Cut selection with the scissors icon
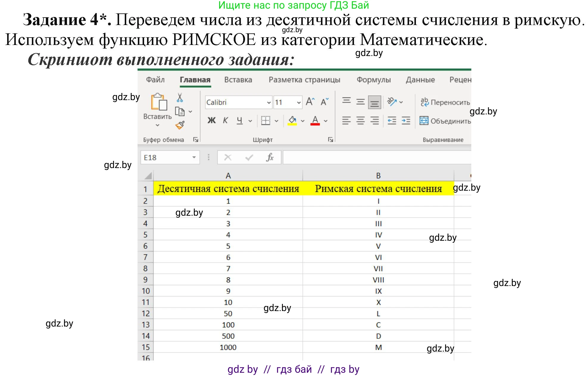The height and width of the screenshot is (376, 588). pos(180,98)
